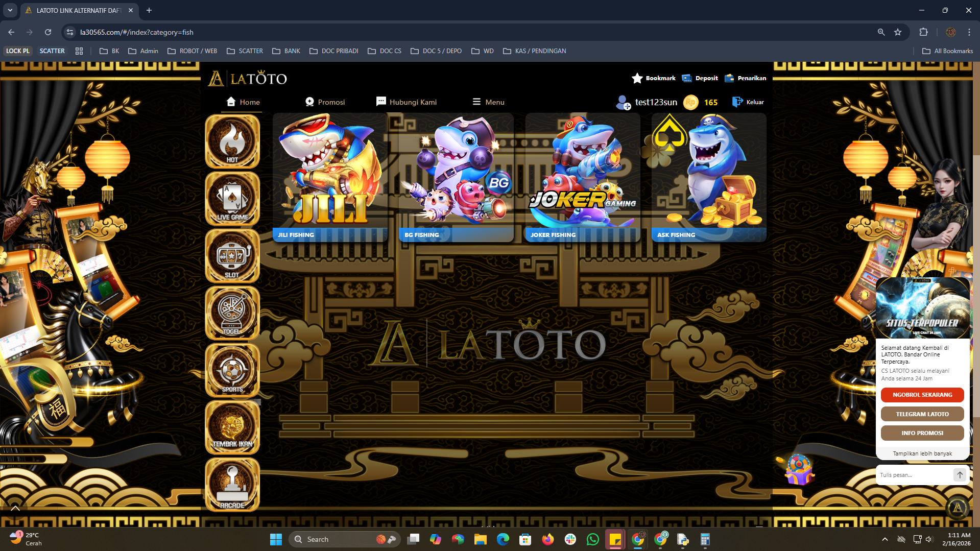Open the Windows Start menu
980x551 pixels.
pos(276,539)
